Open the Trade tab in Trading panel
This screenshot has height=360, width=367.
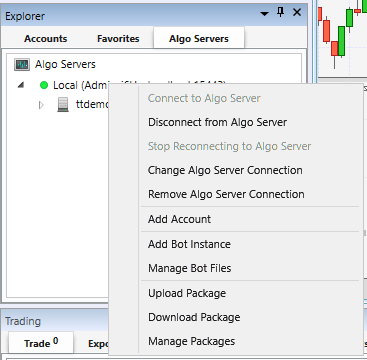point(41,343)
